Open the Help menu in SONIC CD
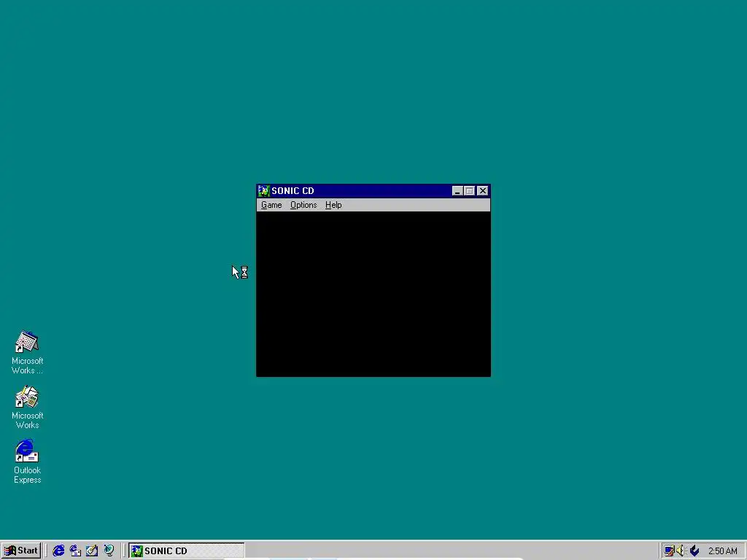Viewport: 747px width, 560px height. click(333, 205)
